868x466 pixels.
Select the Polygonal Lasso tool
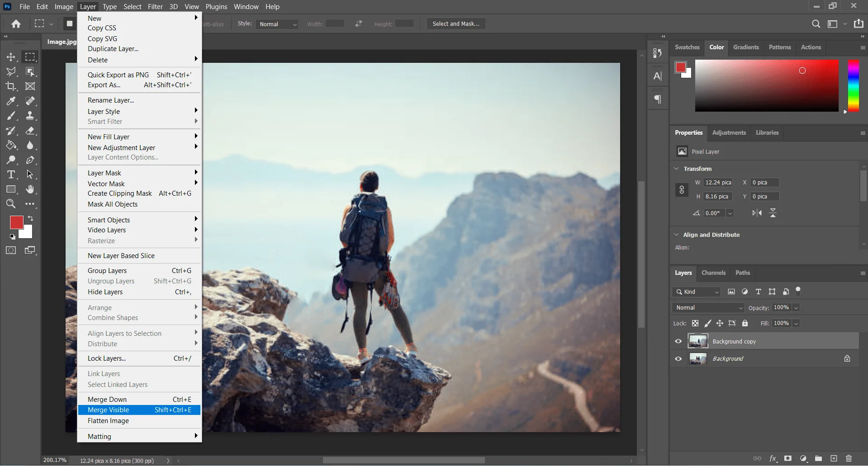(x=11, y=71)
